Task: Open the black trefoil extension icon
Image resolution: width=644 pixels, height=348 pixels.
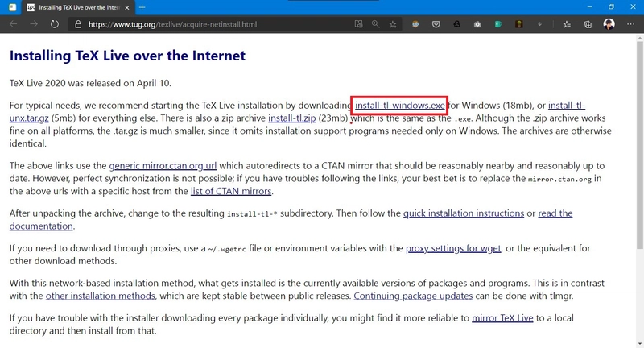Action: tap(456, 24)
